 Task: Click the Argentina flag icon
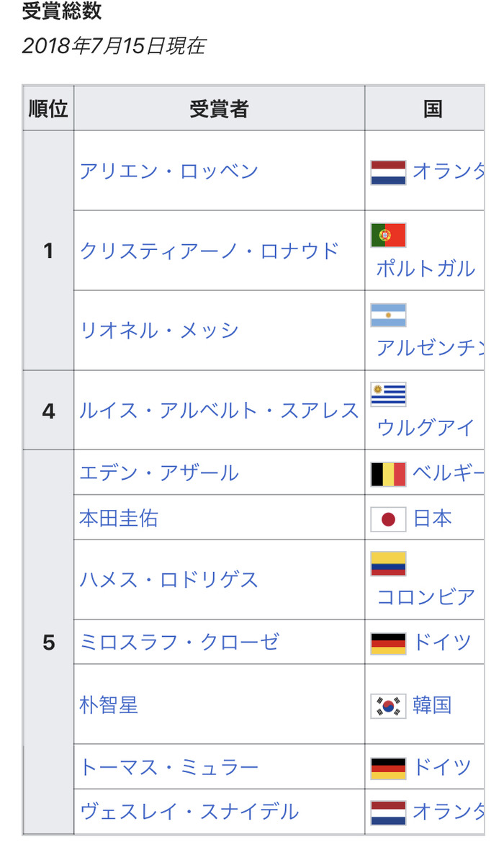pyautogui.click(x=388, y=315)
